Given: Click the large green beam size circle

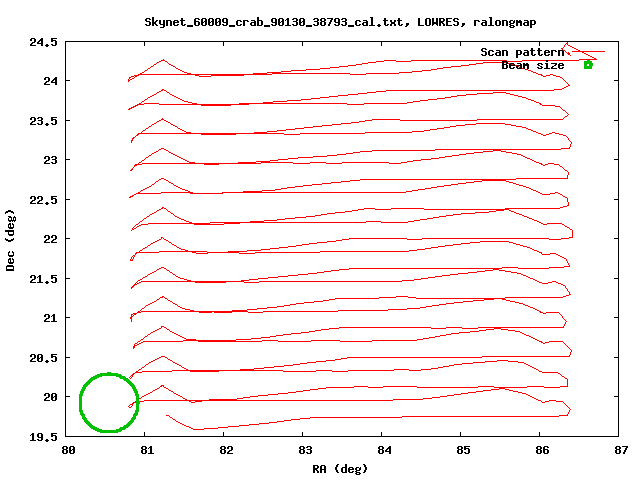Looking at the screenshot, I should (x=109, y=402).
